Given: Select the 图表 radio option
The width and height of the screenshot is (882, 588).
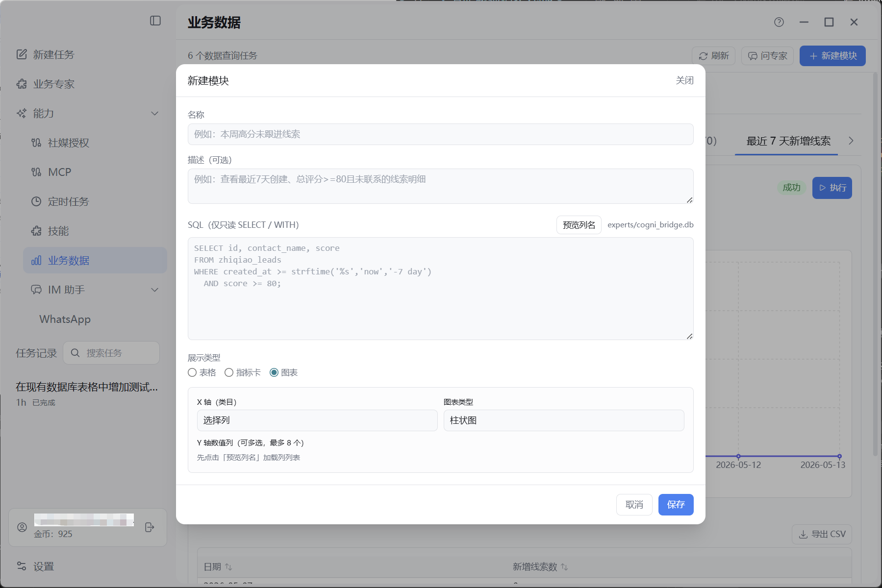Looking at the screenshot, I should (274, 372).
